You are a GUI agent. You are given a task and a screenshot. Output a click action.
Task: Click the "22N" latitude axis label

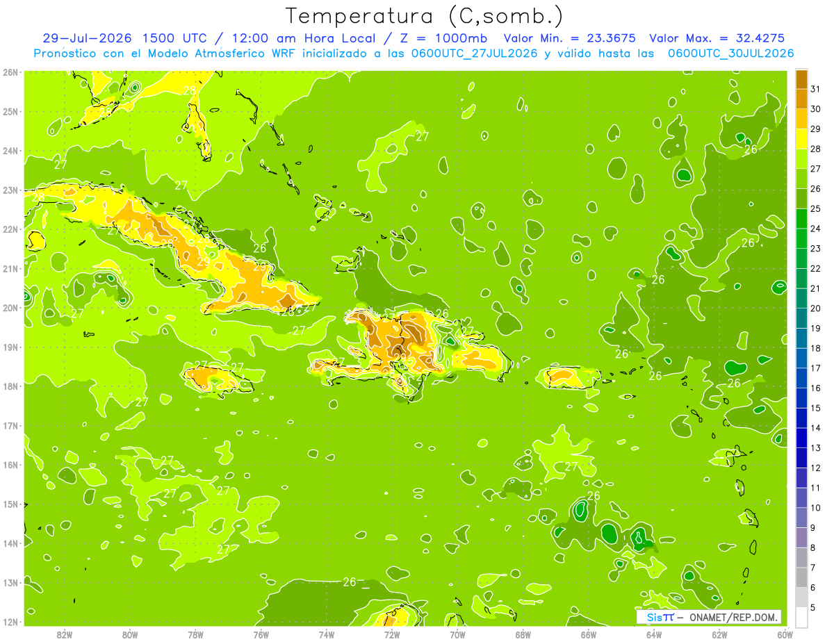10,229
